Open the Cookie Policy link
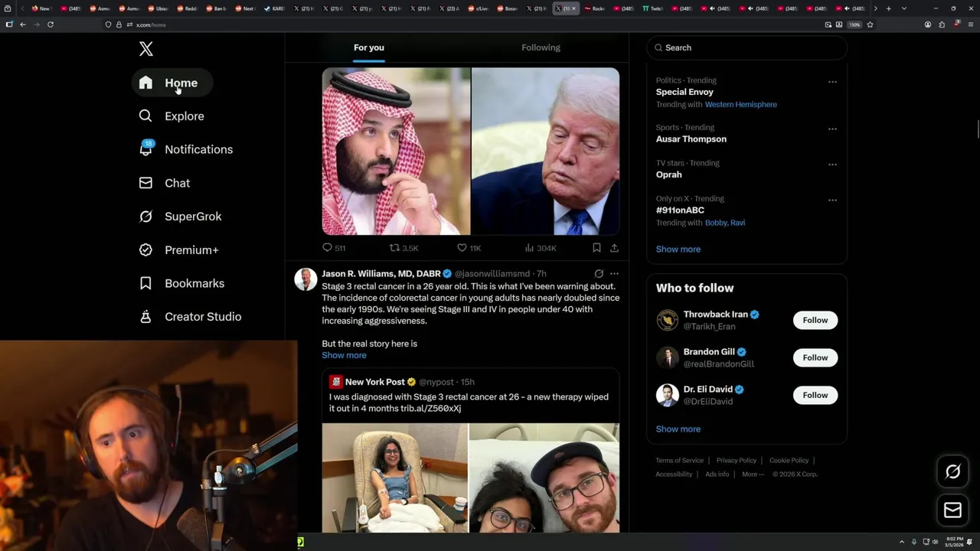Image resolution: width=980 pixels, height=551 pixels. (x=789, y=461)
